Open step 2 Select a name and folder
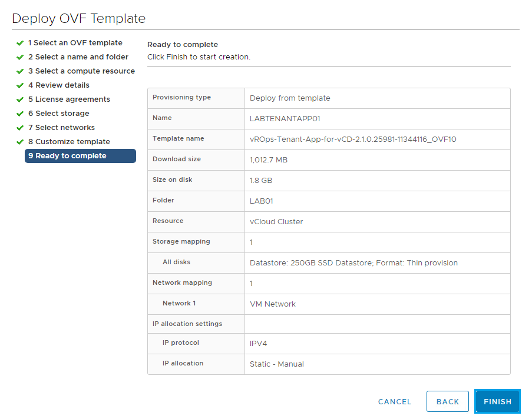 click(78, 57)
